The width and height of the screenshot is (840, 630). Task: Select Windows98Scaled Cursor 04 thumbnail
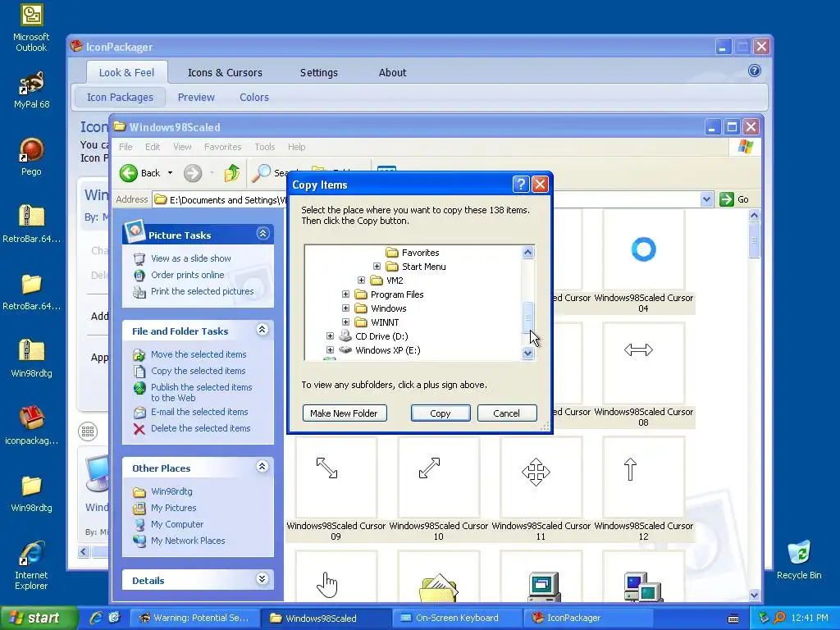point(643,249)
